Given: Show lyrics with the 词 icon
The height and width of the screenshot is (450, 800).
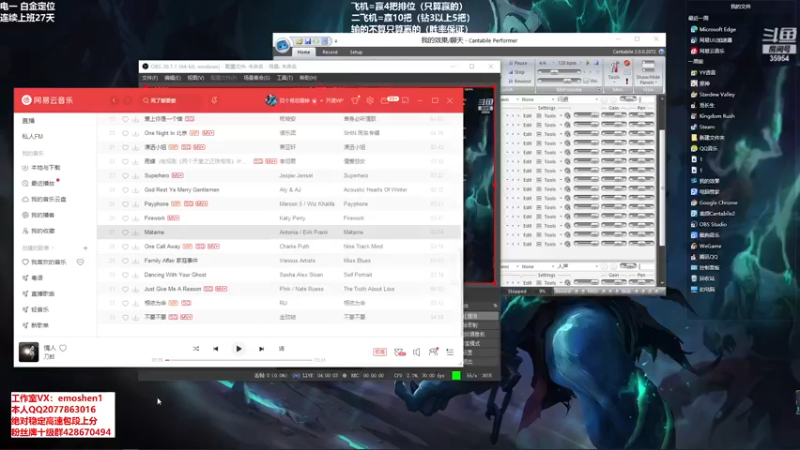Looking at the screenshot, I should coord(282,349).
